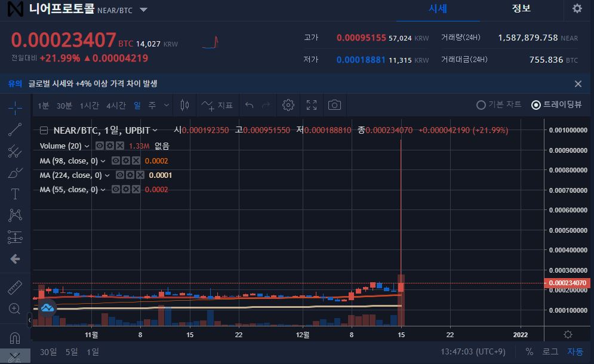Screen dimensions: 594x364
Task: Set date range to 1일
Action: pyautogui.click(x=93, y=352)
